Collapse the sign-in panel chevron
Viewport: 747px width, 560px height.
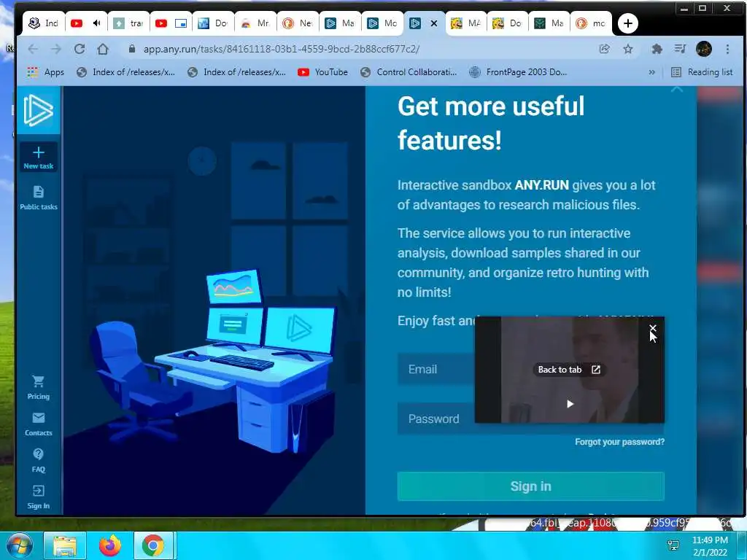(x=677, y=89)
